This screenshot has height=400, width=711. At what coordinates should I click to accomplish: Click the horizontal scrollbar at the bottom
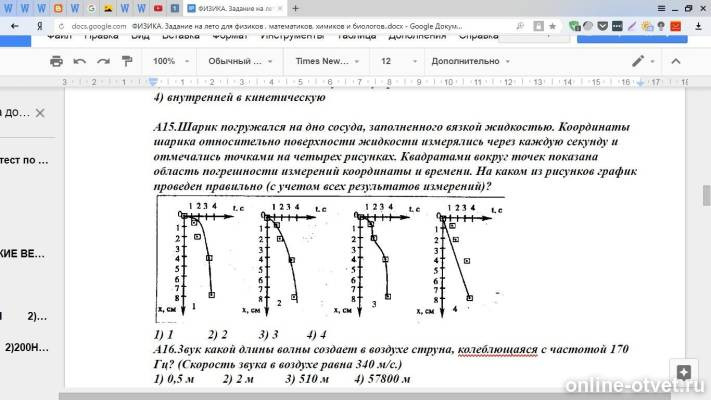[x=364, y=396]
